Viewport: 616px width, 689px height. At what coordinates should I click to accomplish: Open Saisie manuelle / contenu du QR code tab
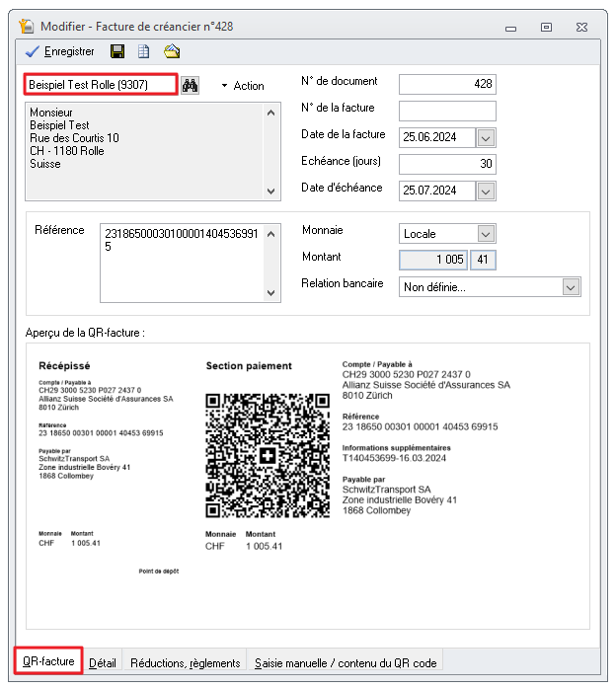pos(346,662)
